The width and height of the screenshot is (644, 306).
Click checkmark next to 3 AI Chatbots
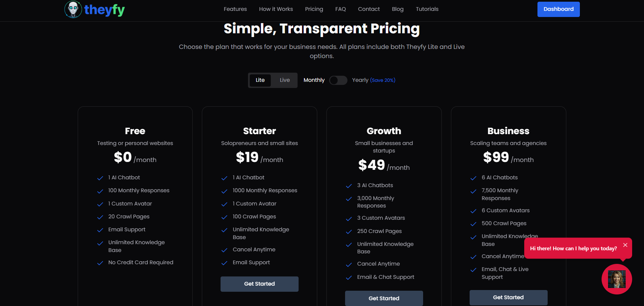pyautogui.click(x=349, y=186)
